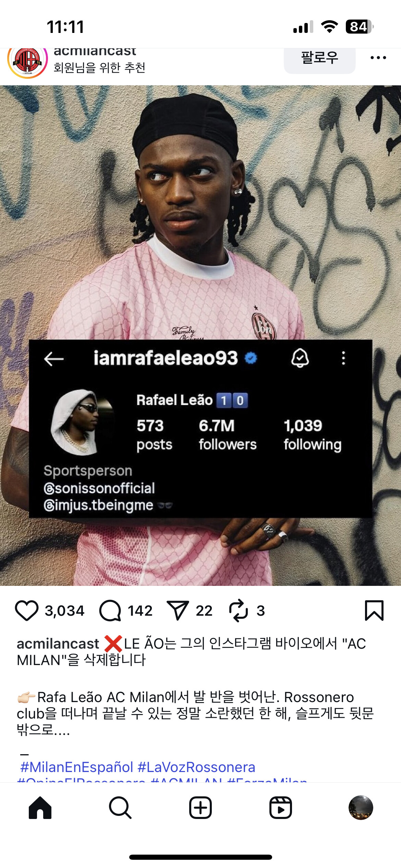Open the #MilanEnEspañol hashtag

pyautogui.click(x=76, y=767)
